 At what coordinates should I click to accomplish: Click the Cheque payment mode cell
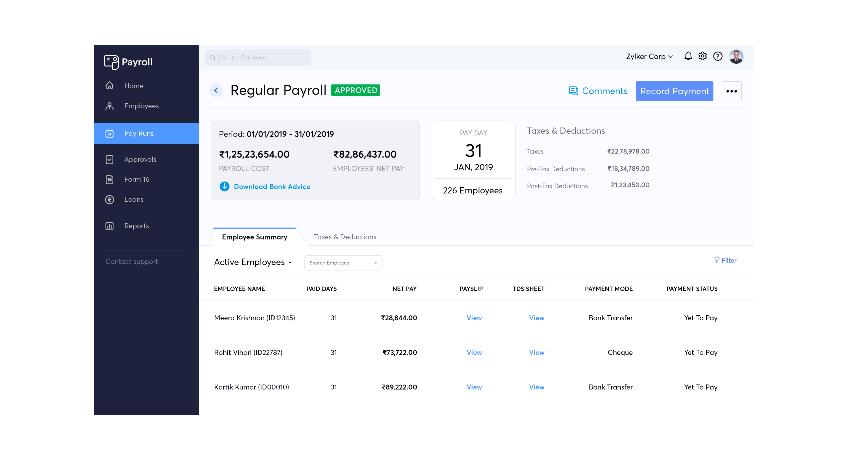click(620, 352)
